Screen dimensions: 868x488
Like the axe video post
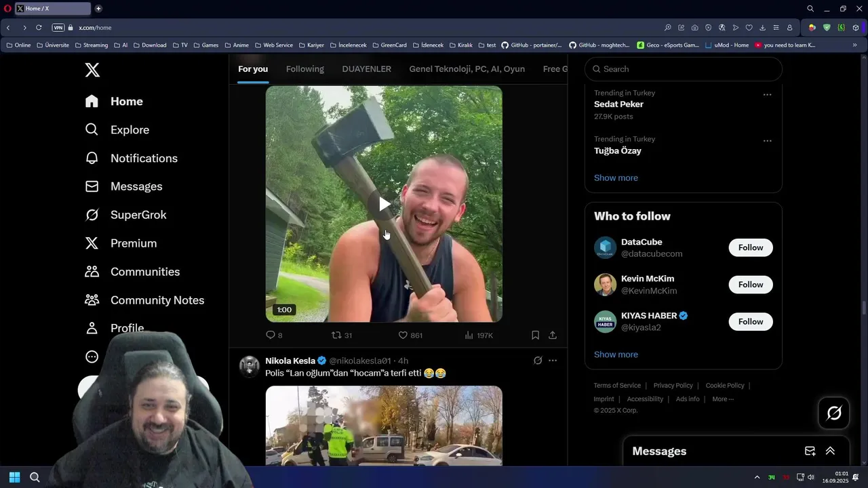point(410,335)
